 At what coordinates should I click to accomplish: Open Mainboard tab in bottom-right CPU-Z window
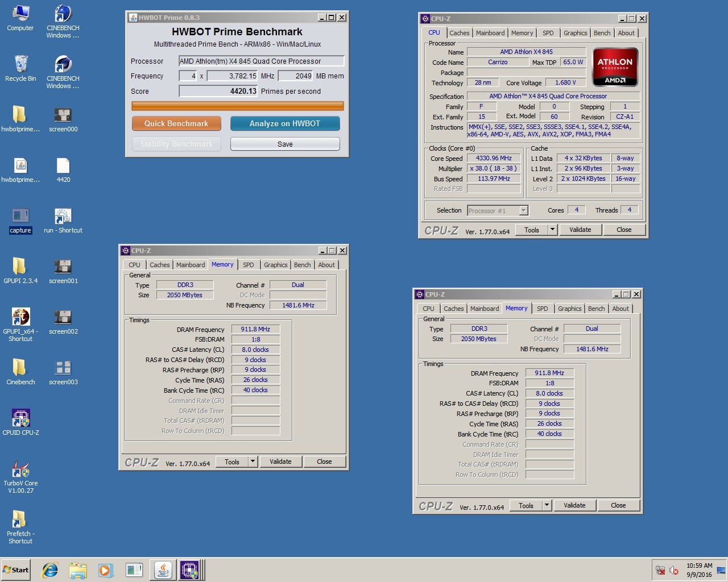pyautogui.click(x=485, y=309)
